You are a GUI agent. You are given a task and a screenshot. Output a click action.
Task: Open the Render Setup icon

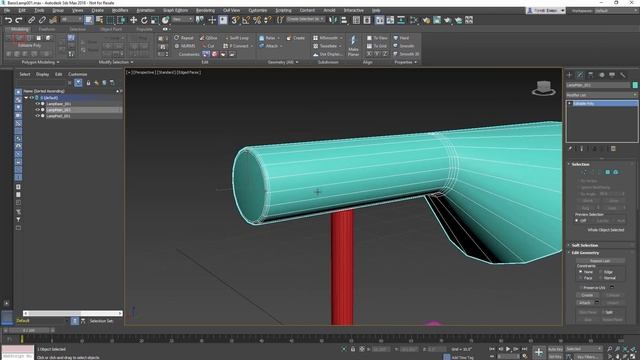click(437, 20)
